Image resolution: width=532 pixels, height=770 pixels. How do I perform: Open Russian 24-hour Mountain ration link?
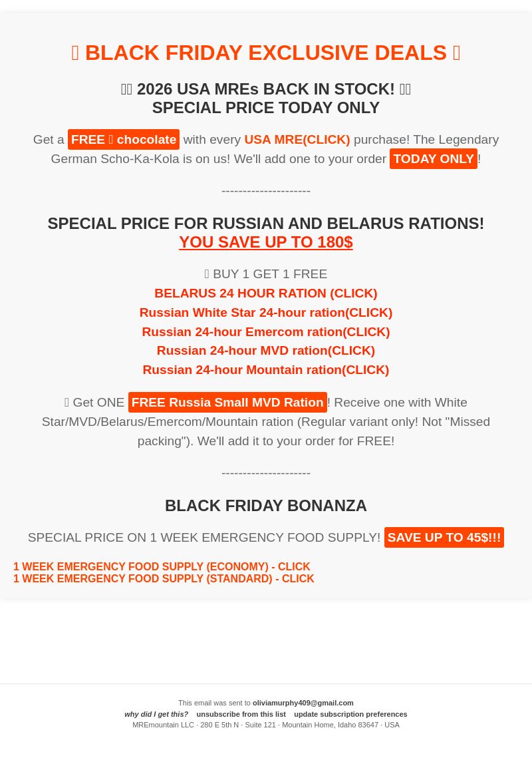[x=266, y=370]
